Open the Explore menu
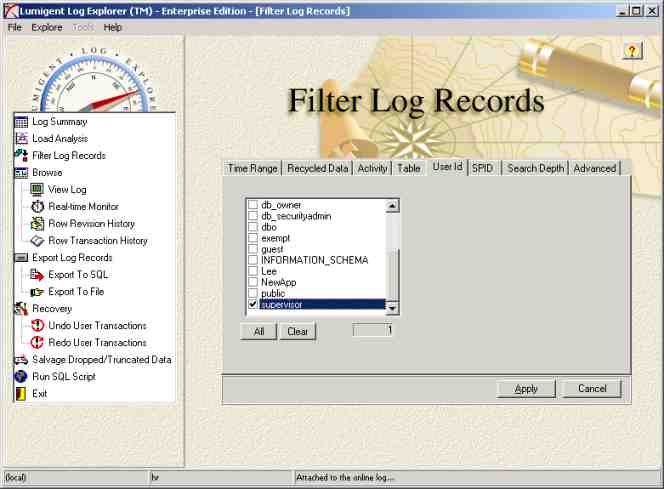The height and width of the screenshot is (489, 664). click(x=47, y=28)
